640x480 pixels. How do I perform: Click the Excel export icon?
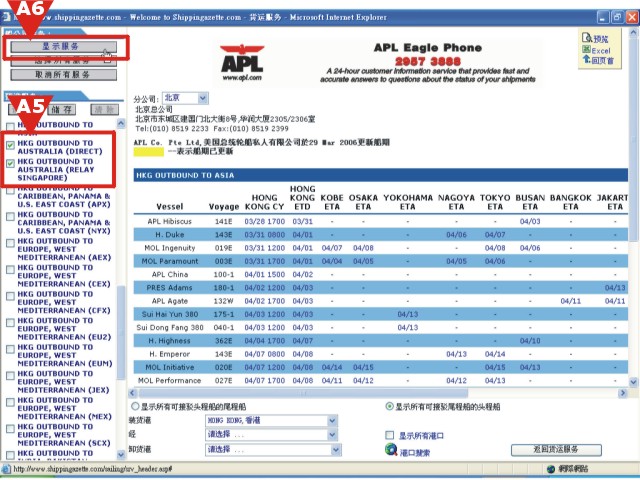[586, 49]
